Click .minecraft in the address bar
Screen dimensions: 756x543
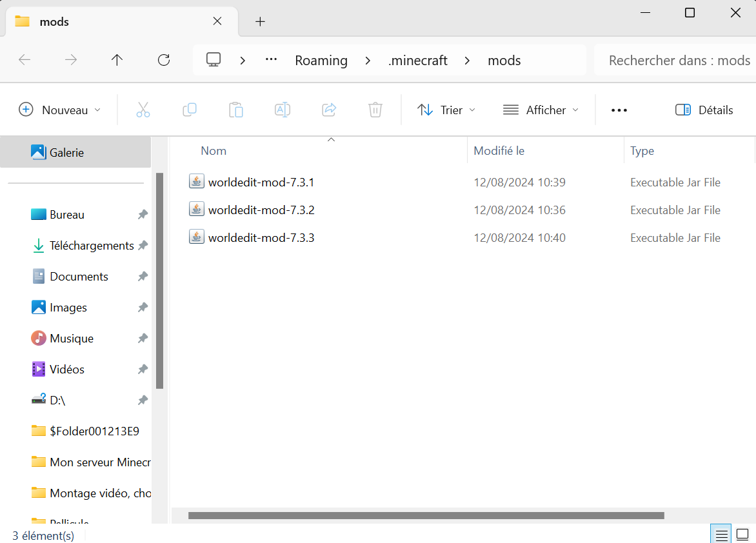click(x=418, y=60)
